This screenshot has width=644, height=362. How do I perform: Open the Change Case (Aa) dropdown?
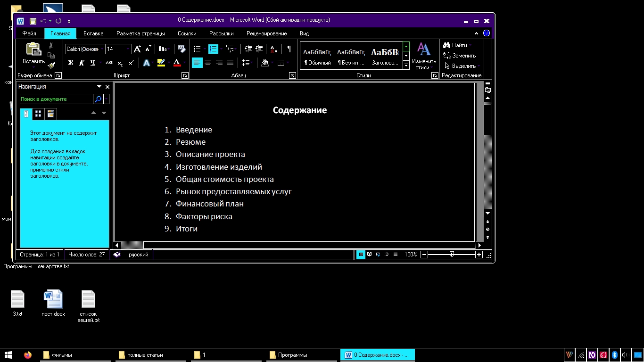tap(163, 49)
